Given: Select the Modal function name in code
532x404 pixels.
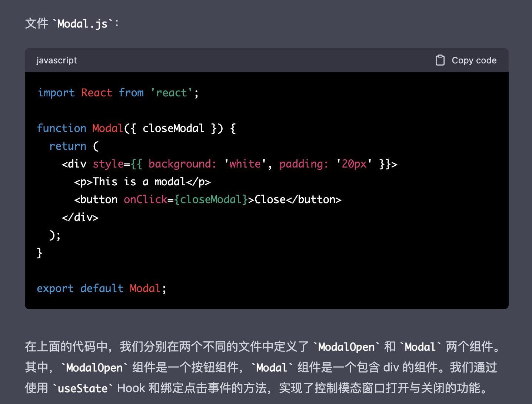Looking at the screenshot, I should point(108,128).
